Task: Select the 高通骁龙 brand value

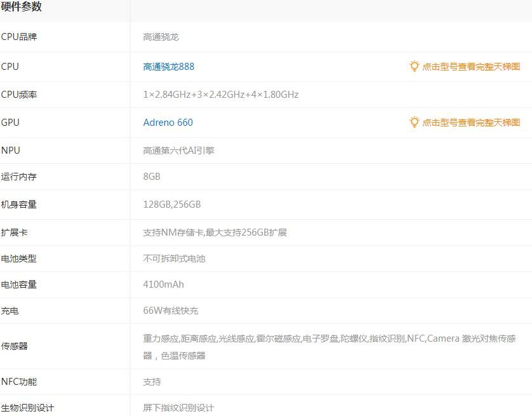Action: click(161, 37)
